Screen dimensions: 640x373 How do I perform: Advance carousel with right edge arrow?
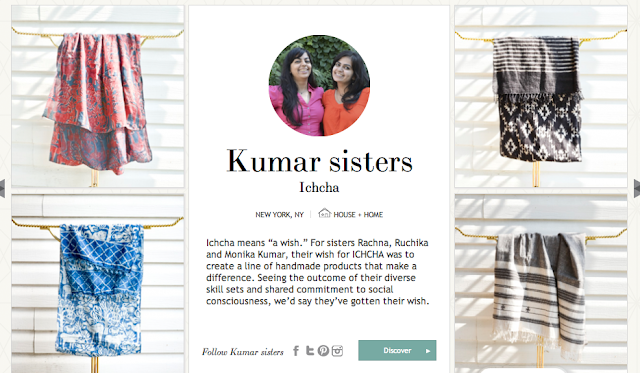tap(637, 188)
